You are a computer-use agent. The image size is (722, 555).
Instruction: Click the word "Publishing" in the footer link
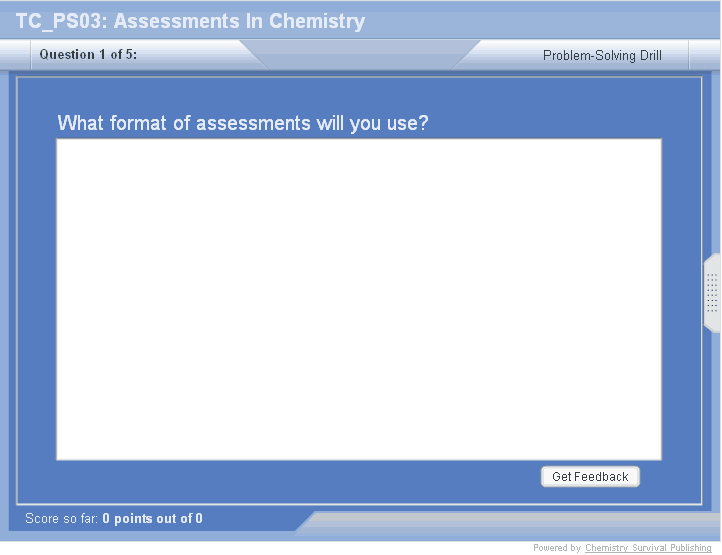(x=688, y=548)
